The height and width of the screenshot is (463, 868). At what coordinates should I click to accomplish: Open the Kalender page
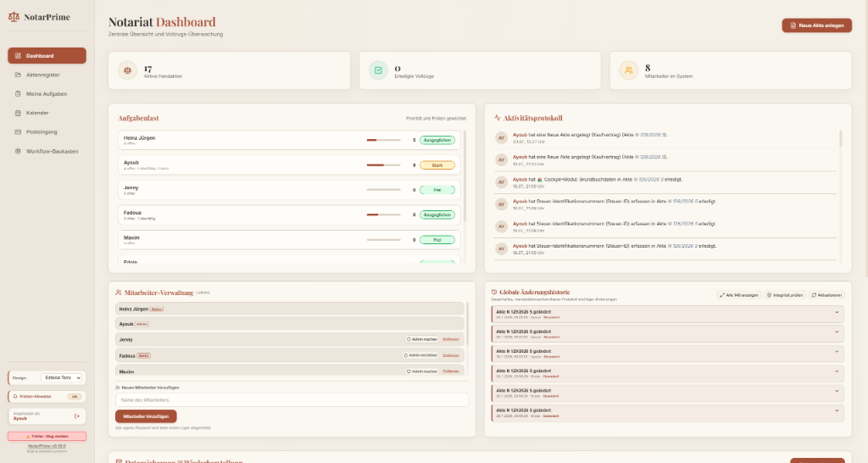click(47, 113)
